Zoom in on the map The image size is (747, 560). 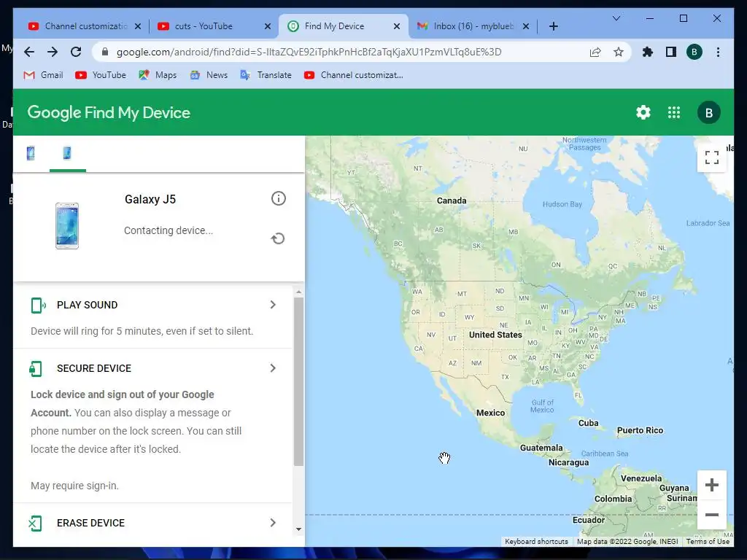point(712,485)
